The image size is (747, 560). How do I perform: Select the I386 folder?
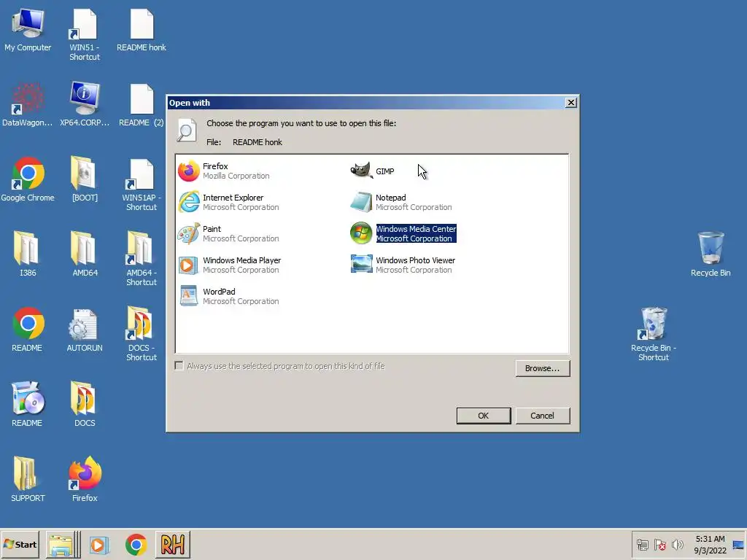click(28, 254)
